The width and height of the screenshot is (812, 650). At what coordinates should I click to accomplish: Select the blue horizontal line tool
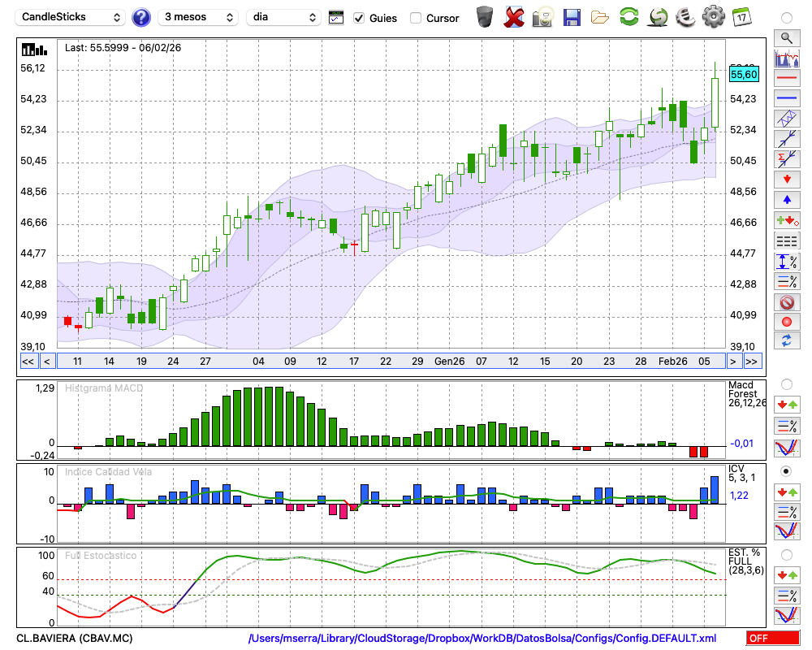coord(786,98)
